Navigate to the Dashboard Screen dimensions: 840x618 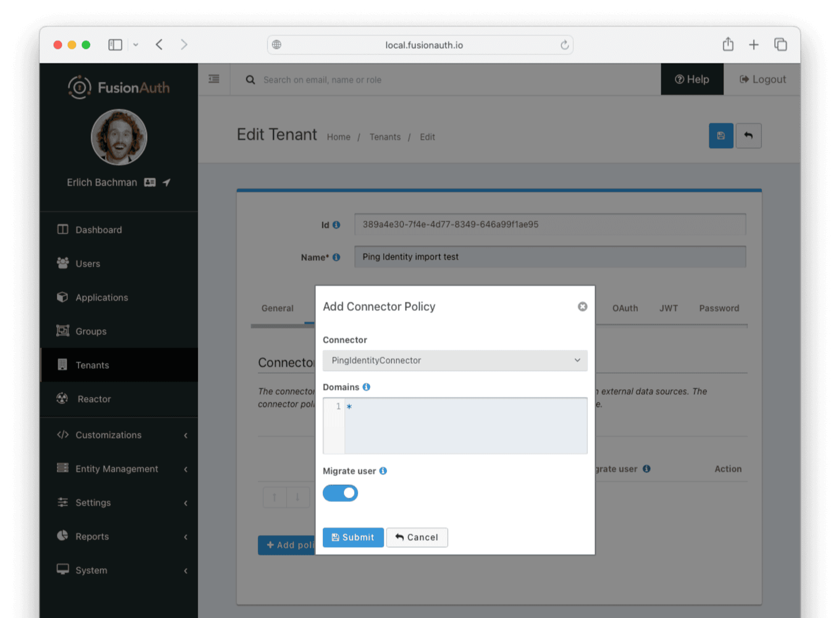click(98, 229)
